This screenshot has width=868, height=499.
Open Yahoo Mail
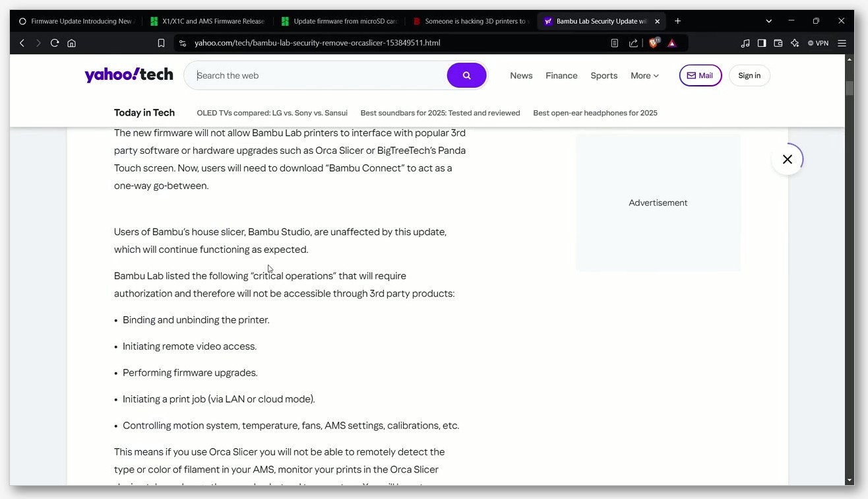700,75
